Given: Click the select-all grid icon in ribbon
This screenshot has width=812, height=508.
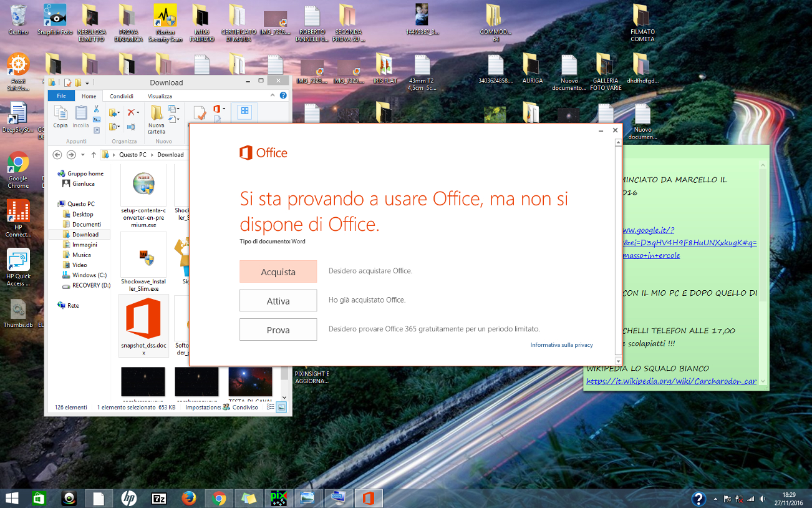Looking at the screenshot, I should [x=245, y=110].
